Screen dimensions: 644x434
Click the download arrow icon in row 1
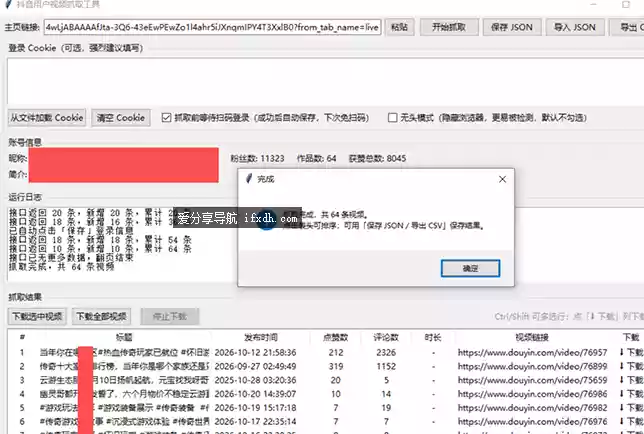(x=622, y=352)
